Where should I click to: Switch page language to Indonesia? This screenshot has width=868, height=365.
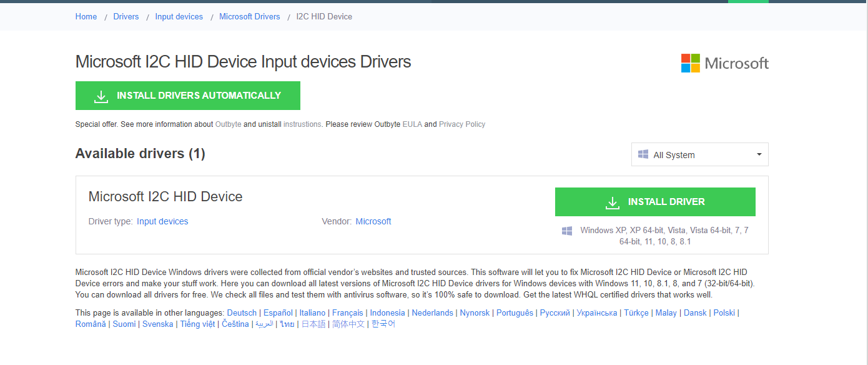tap(387, 312)
